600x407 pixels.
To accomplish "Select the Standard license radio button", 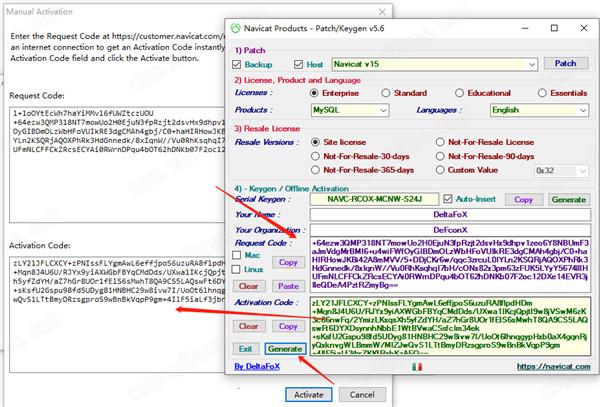I will tap(386, 93).
